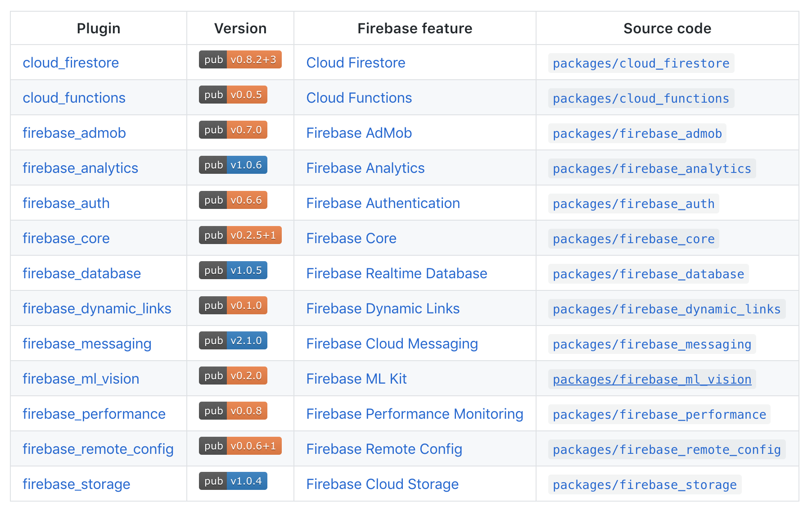Viewport: 812px width, 516px height.
Task: View source at packages/firebase_admob
Action: coord(637,133)
